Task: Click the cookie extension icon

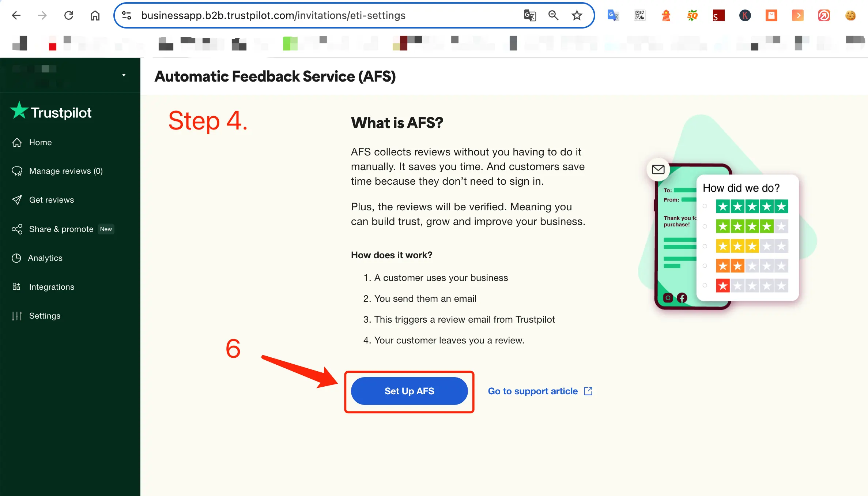Action: tap(850, 15)
